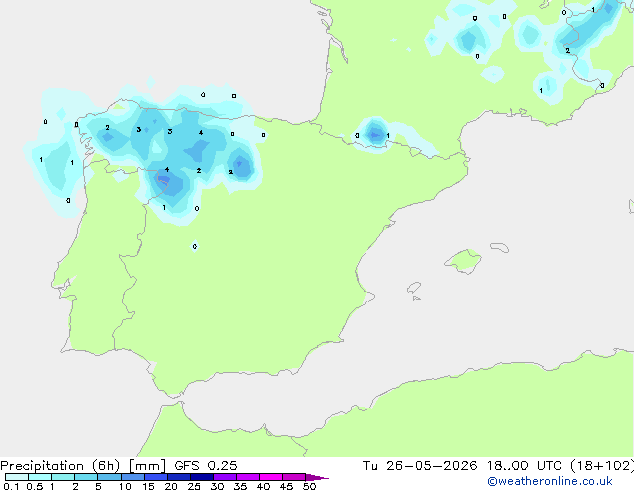Click the above-50 mm legend arrow tip
Image resolution: width=634 pixels, height=490 pixels.
tap(317, 477)
